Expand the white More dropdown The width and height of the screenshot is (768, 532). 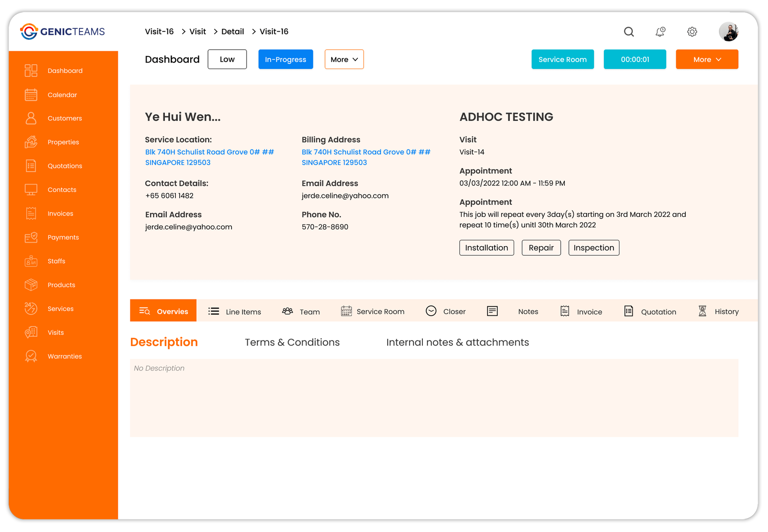tap(344, 59)
